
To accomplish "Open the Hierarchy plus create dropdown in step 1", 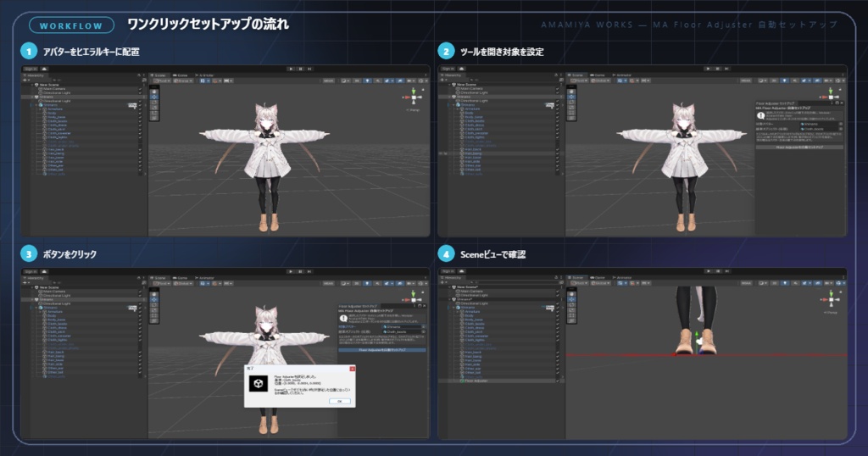I will point(26,80).
